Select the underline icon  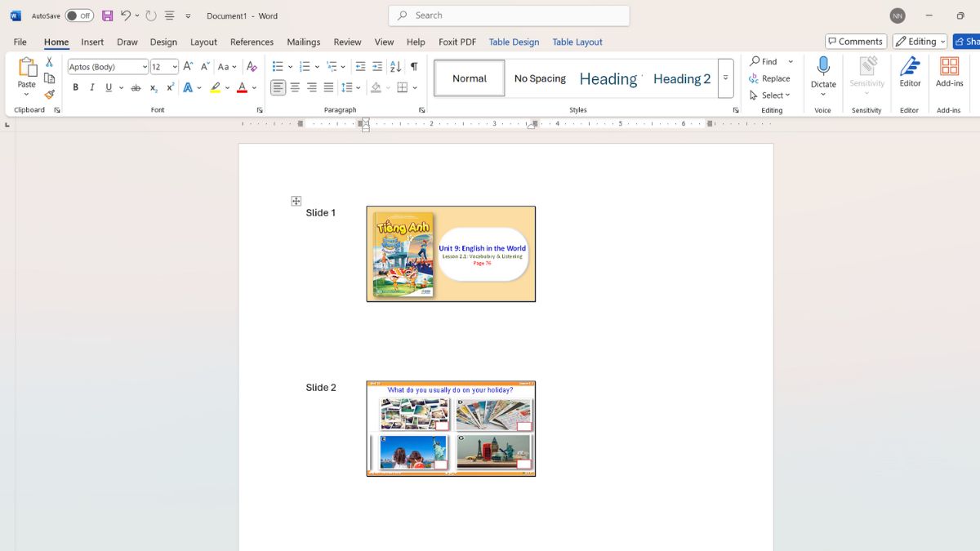pyautogui.click(x=107, y=87)
